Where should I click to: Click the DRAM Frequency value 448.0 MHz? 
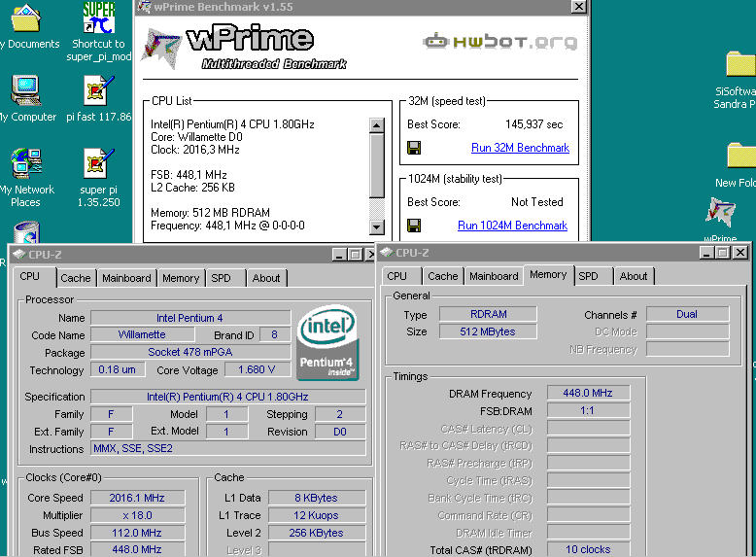pos(588,393)
